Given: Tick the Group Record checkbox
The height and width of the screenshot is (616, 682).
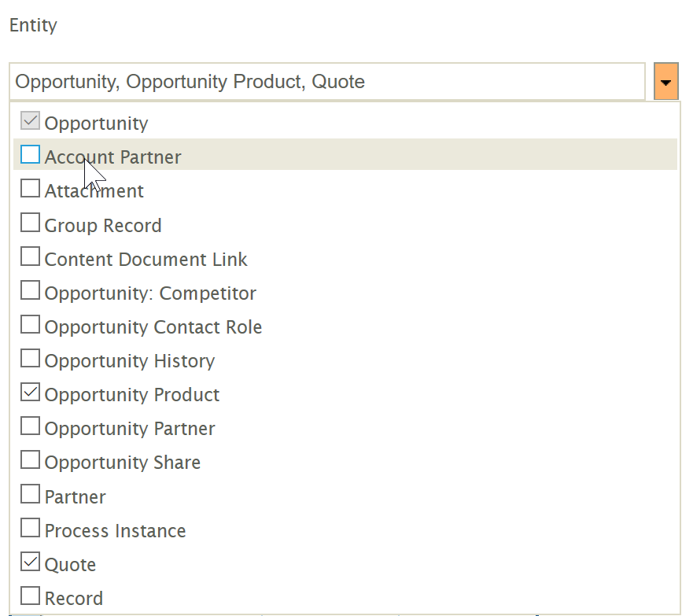Looking at the screenshot, I should coord(30,223).
